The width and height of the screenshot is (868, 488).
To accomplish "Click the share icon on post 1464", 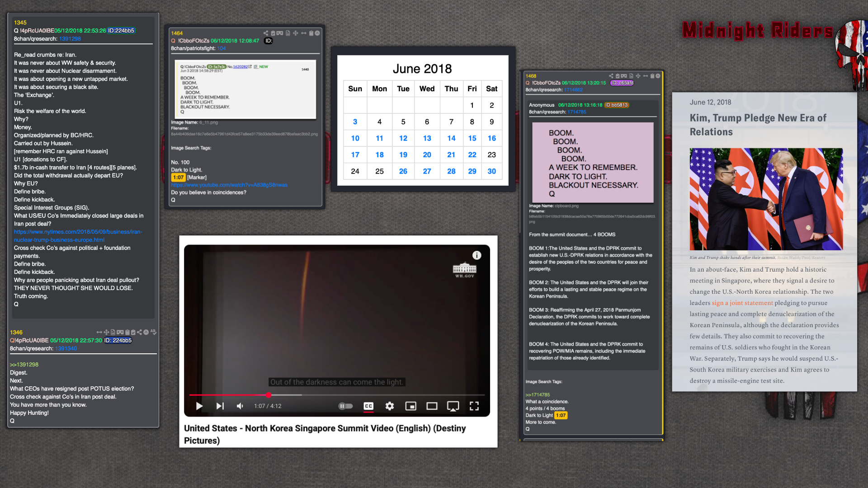I will click(x=266, y=33).
